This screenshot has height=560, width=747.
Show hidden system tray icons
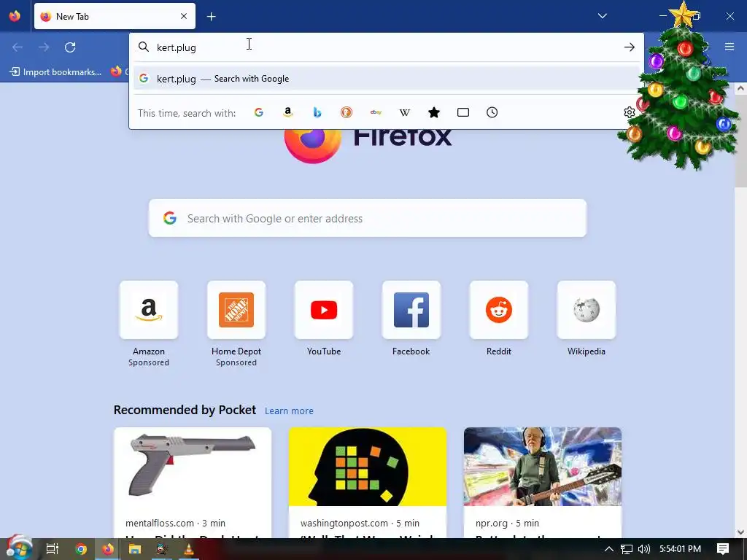pyautogui.click(x=609, y=549)
